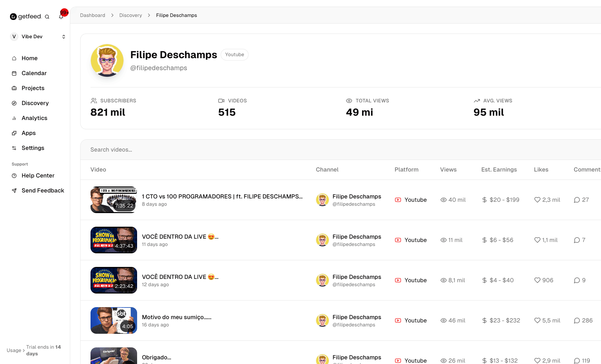Open the Calendar via its icon
The image size is (601, 364).
14,73
